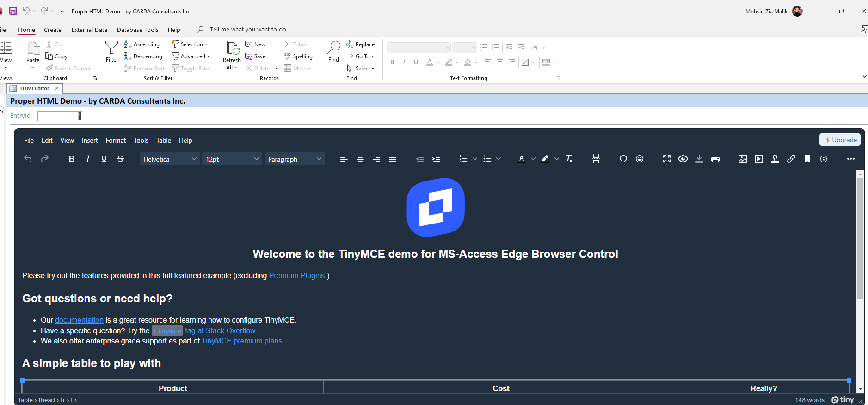Follow the Premium Plugins link
Viewport: 868px width, 405px height.
[x=296, y=275]
